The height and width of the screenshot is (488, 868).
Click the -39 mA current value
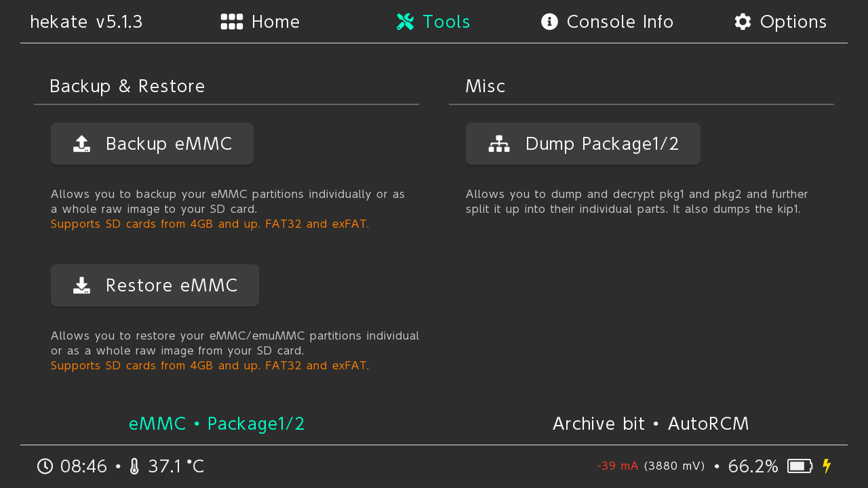(618, 466)
